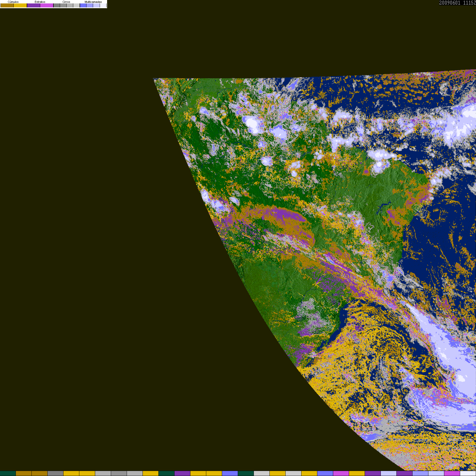Click the 'Cirros' legend label
This screenshot has width=476, height=476.
66,2
